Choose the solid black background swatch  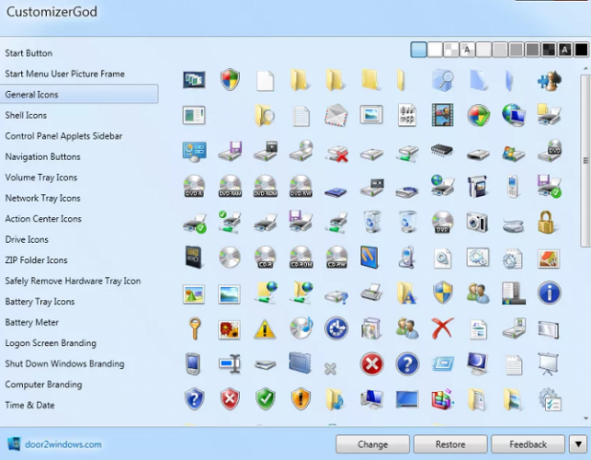[581, 50]
